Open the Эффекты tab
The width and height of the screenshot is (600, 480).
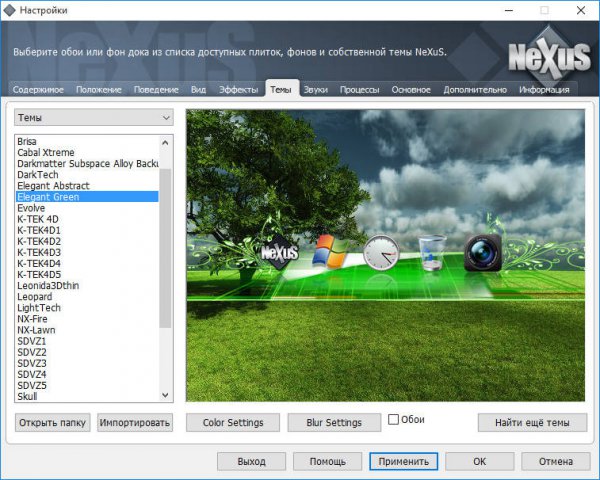[238, 90]
